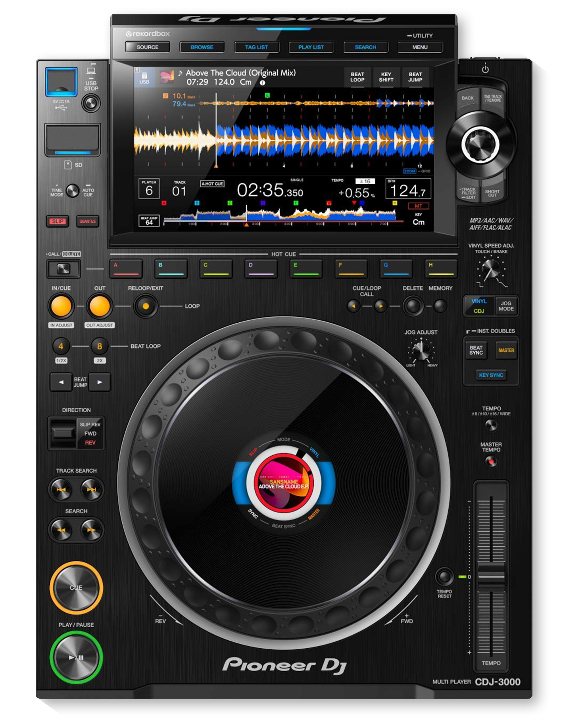The image size is (586, 728).
Task: Open the BROWSE screen
Action: [x=202, y=47]
